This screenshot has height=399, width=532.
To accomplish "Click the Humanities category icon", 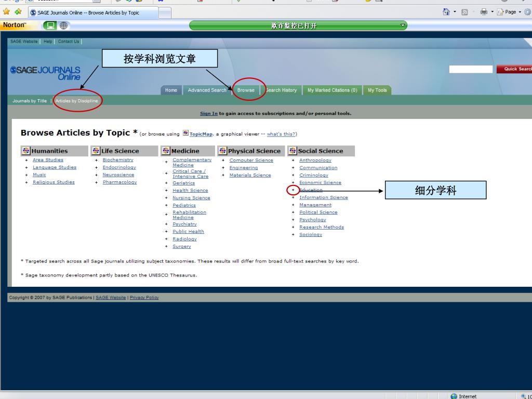I will click(x=26, y=151).
